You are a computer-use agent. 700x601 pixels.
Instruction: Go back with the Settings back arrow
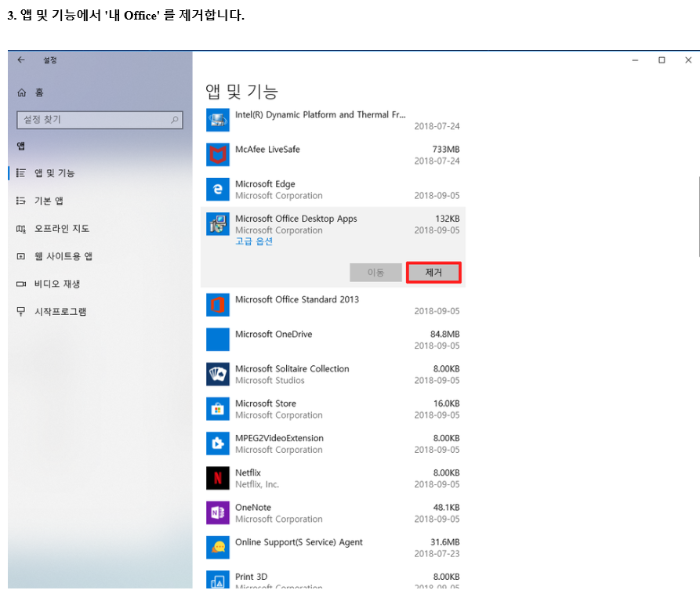[x=21, y=60]
